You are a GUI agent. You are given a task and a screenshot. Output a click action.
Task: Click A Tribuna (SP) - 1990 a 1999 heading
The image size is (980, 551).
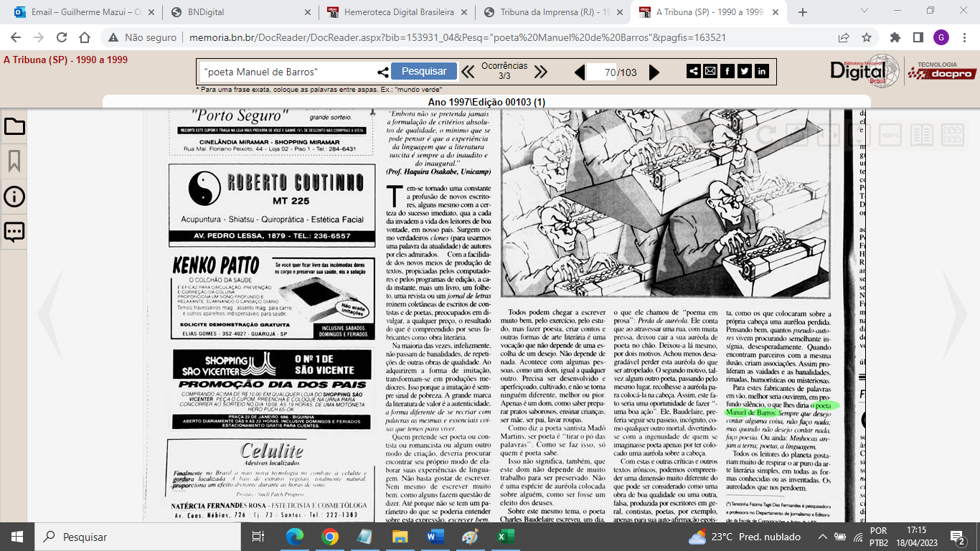click(66, 60)
